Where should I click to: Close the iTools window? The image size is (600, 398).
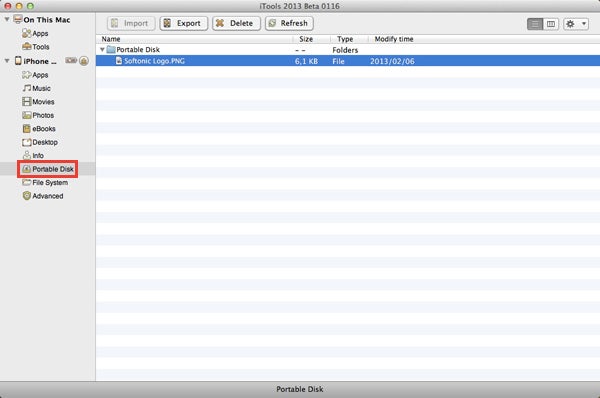coord(8,6)
